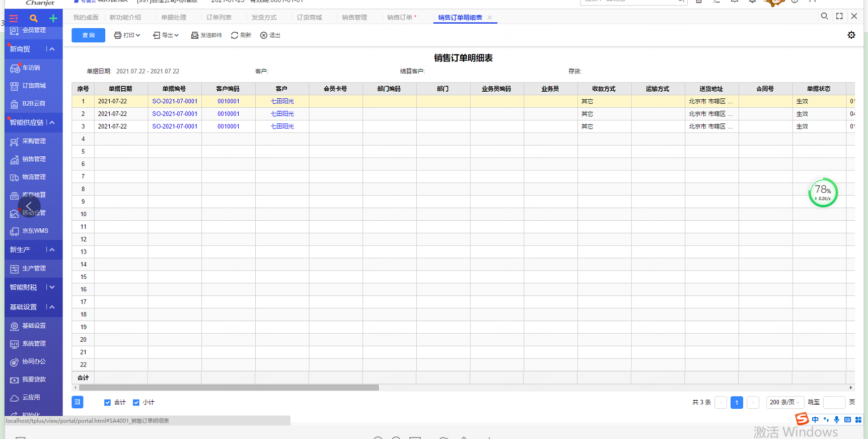868x439 pixels.
Task: Open 协同办公 in the sidebar
Action: coord(34,361)
